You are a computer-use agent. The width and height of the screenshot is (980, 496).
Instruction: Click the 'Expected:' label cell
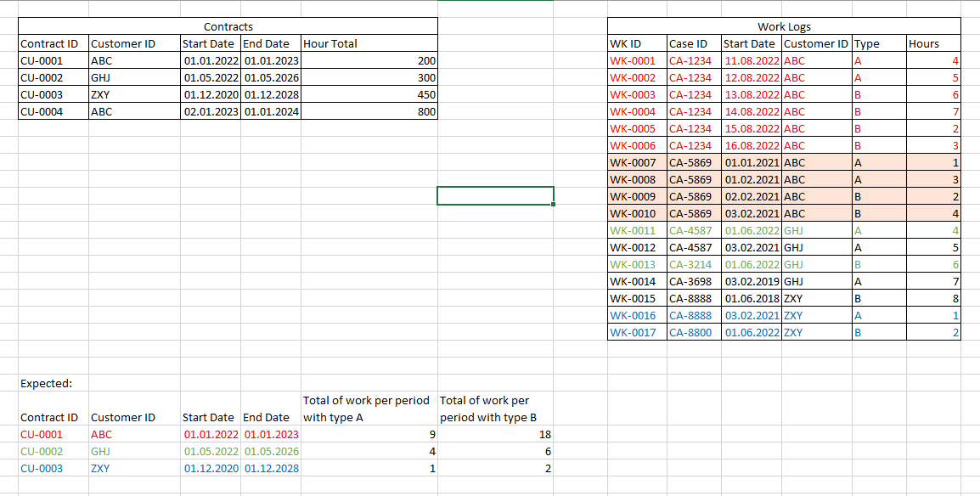[x=54, y=383]
